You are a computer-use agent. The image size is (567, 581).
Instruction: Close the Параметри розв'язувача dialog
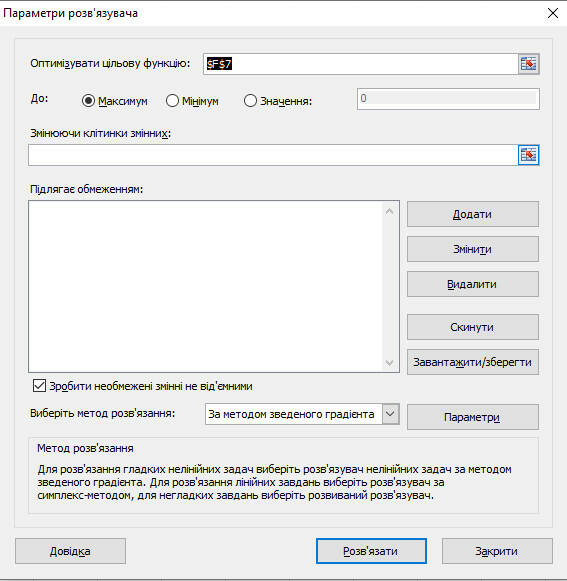(x=553, y=13)
